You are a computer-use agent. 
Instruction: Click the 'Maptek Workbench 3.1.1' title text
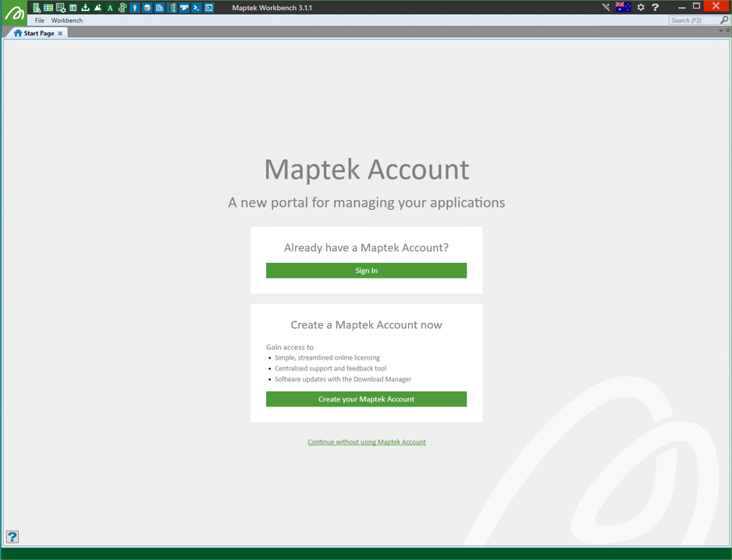point(272,8)
